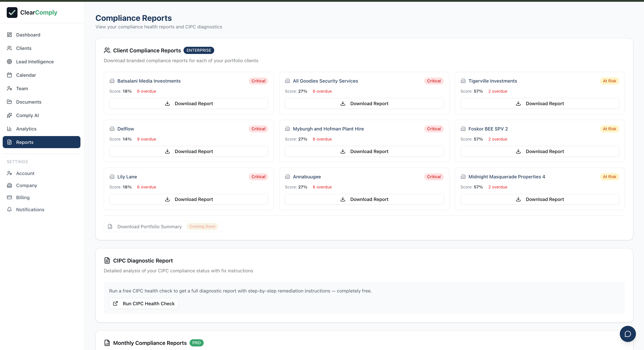
Task: Click the building icon beside Annabuugee
Action: (287, 177)
